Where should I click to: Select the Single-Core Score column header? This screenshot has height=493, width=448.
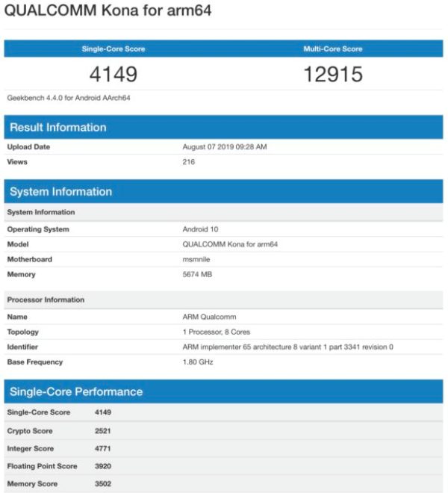pos(113,49)
